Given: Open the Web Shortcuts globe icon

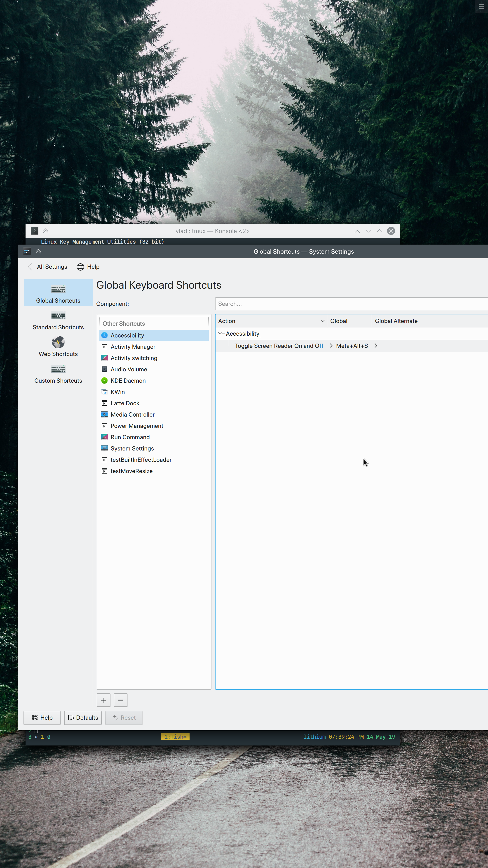Looking at the screenshot, I should point(58,342).
